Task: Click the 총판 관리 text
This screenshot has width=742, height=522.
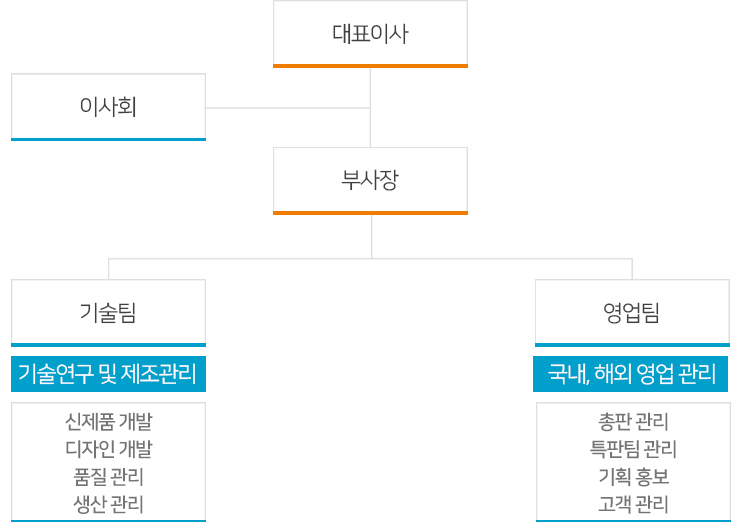Action: click(x=633, y=422)
